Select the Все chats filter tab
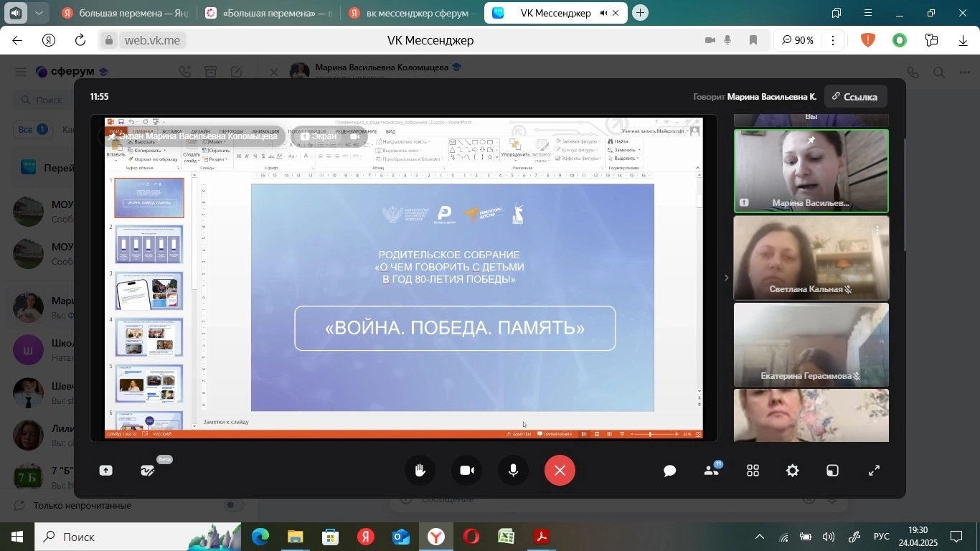This screenshot has width=980, height=551. pos(32,130)
